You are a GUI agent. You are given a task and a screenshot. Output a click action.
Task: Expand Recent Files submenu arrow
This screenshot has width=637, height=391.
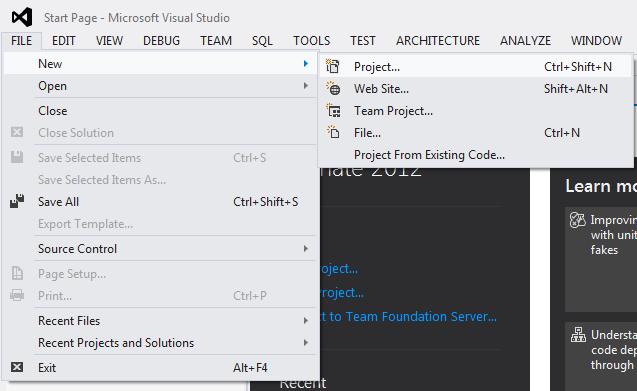point(306,320)
